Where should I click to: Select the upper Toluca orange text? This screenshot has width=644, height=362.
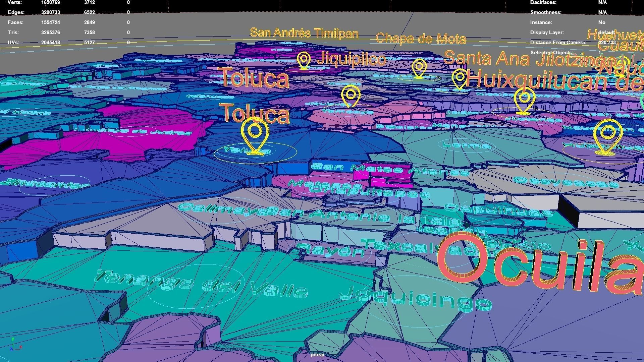pyautogui.click(x=254, y=78)
